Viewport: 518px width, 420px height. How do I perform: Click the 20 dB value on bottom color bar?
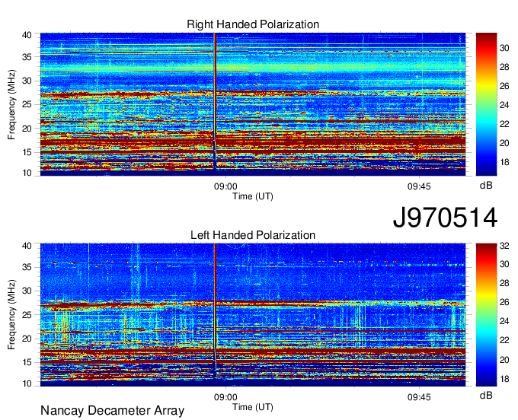point(504,360)
